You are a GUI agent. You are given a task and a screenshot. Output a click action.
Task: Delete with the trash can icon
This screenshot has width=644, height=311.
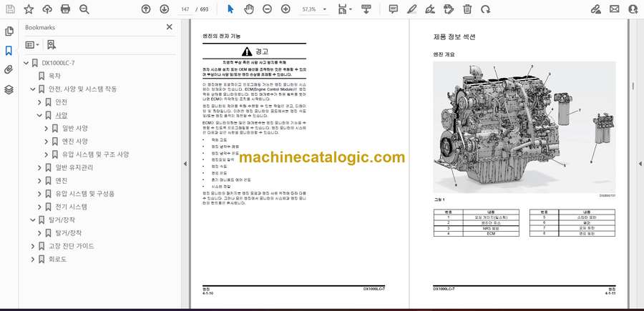point(467,9)
